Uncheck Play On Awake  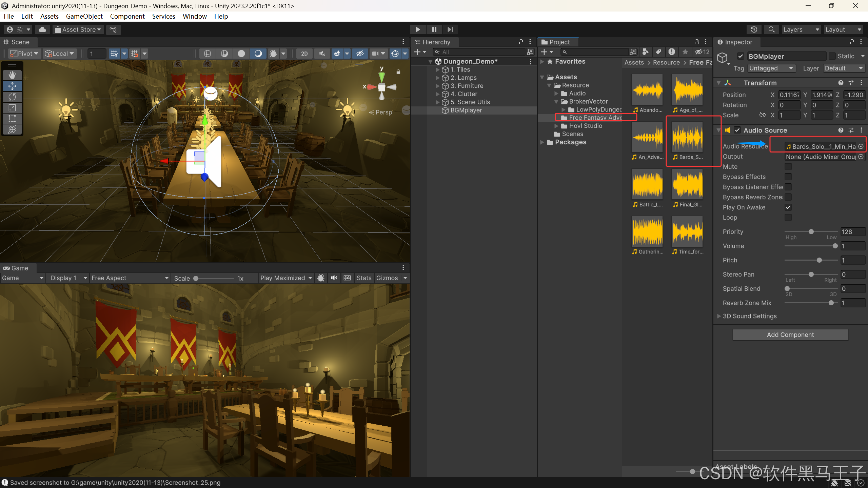click(x=788, y=207)
